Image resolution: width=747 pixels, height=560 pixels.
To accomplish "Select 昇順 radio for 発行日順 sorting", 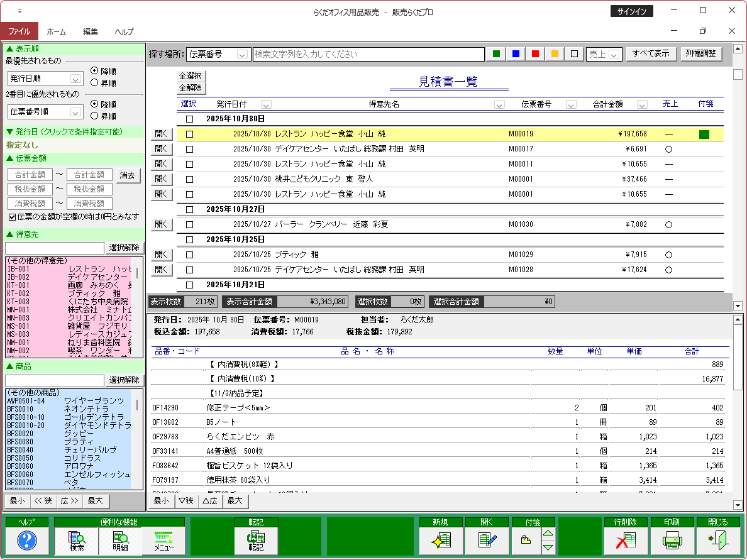I will 95,82.
